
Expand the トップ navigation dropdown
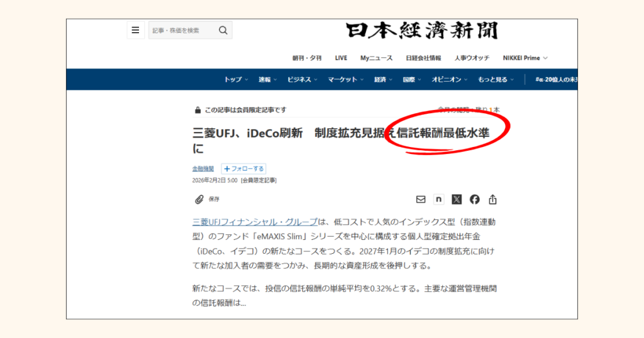click(x=235, y=79)
